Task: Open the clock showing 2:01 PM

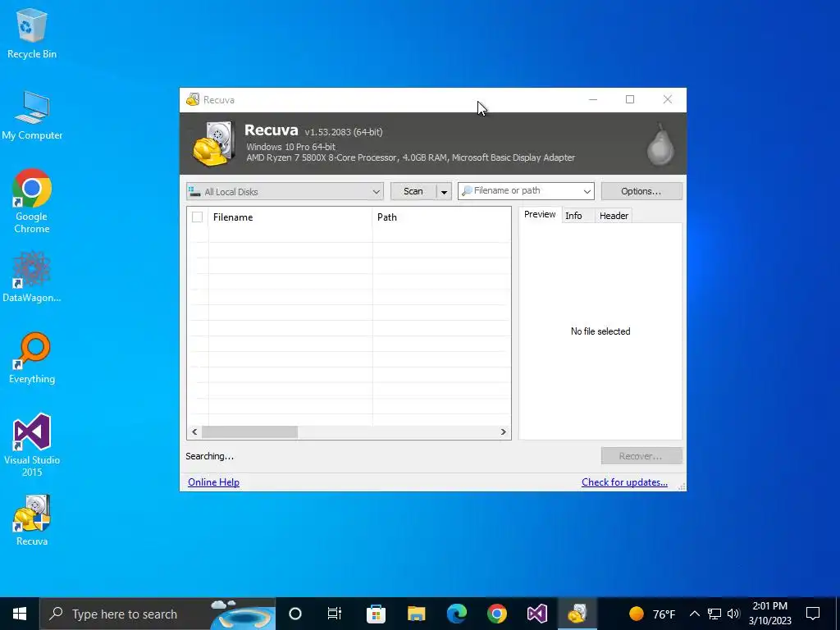Action: [x=769, y=614]
